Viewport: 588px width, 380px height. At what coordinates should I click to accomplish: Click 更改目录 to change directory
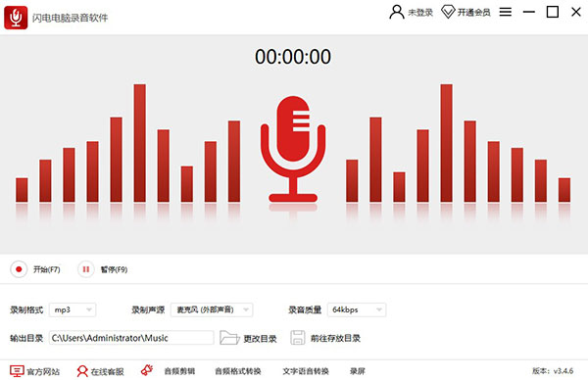(x=260, y=339)
